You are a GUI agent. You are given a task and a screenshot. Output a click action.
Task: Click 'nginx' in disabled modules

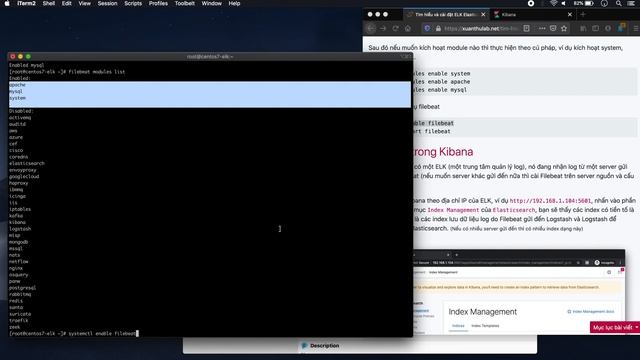point(16,268)
